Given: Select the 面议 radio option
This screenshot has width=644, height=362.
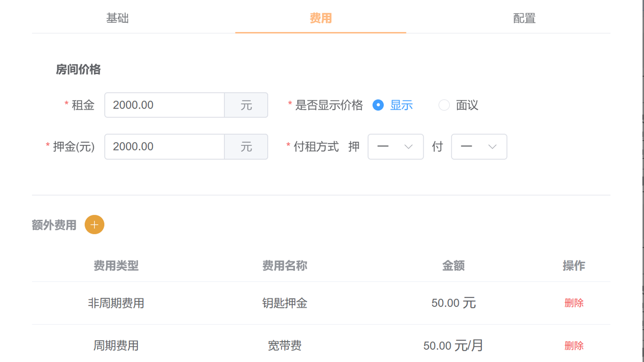Looking at the screenshot, I should coord(444,105).
